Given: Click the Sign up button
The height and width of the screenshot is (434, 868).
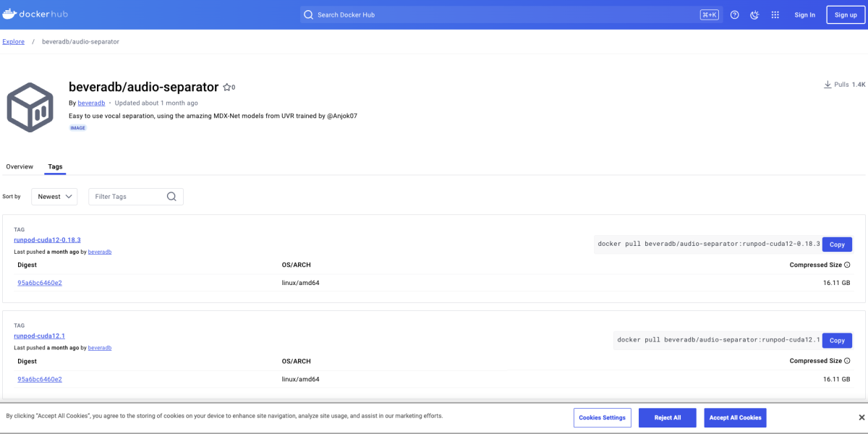Looking at the screenshot, I should pos(845,14).
